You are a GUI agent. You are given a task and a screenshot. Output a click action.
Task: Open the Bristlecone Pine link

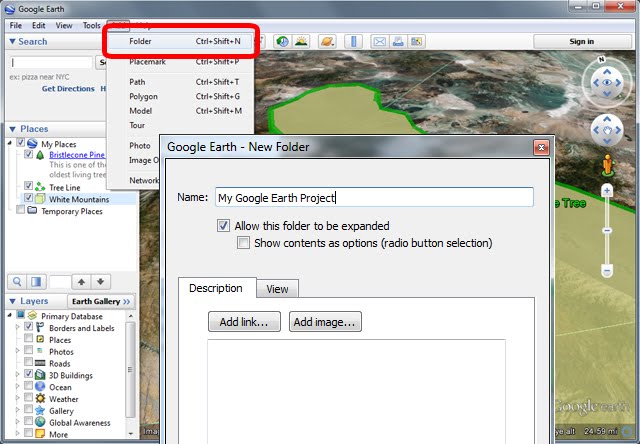[77, 155]
